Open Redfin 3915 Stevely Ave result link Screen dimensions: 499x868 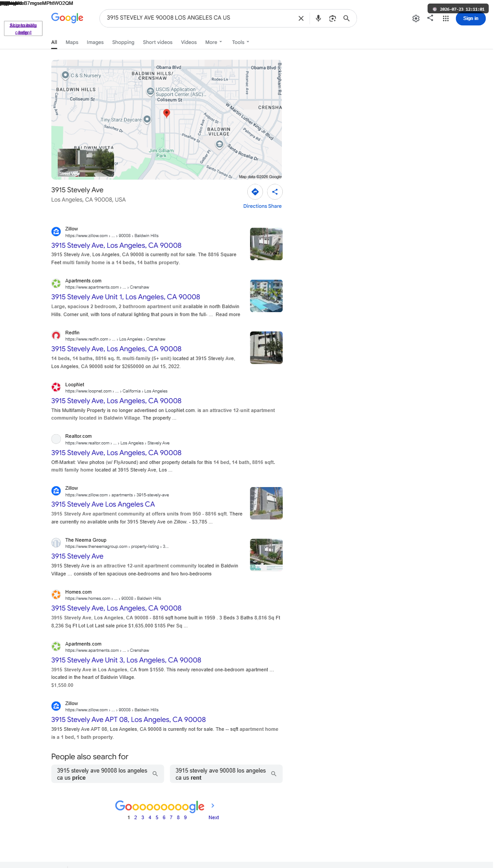pos(116,349)
